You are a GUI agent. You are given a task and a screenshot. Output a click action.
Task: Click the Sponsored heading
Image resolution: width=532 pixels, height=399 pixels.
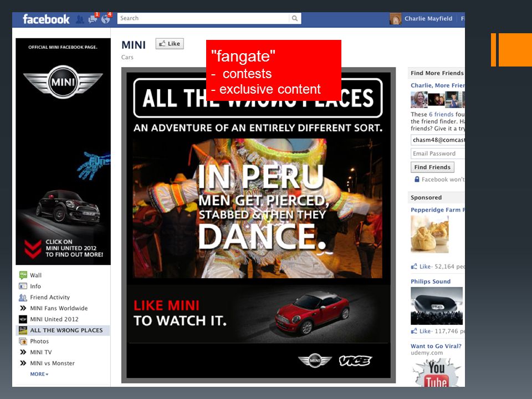(426, 197)
